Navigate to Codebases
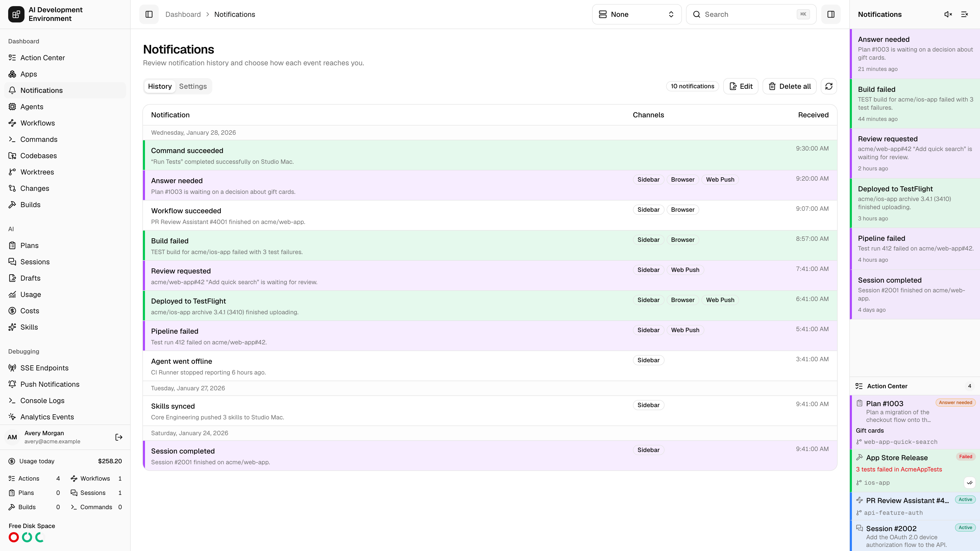The width and height of the screenshot is (980, 551). [65, 156]
